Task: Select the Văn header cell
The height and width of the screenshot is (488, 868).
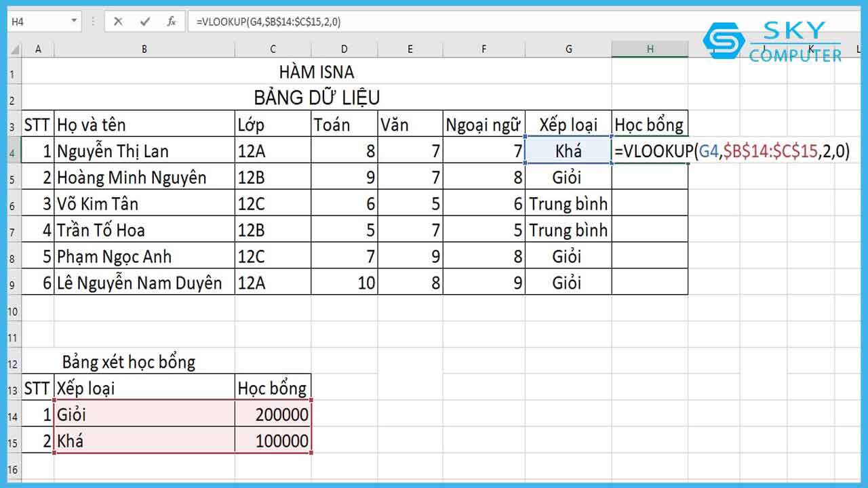Action: click(x=410, y=124)
